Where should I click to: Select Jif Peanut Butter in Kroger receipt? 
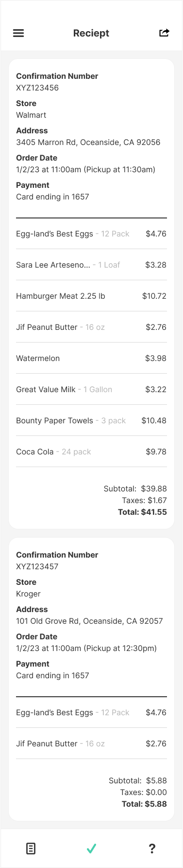click(91, 743)
